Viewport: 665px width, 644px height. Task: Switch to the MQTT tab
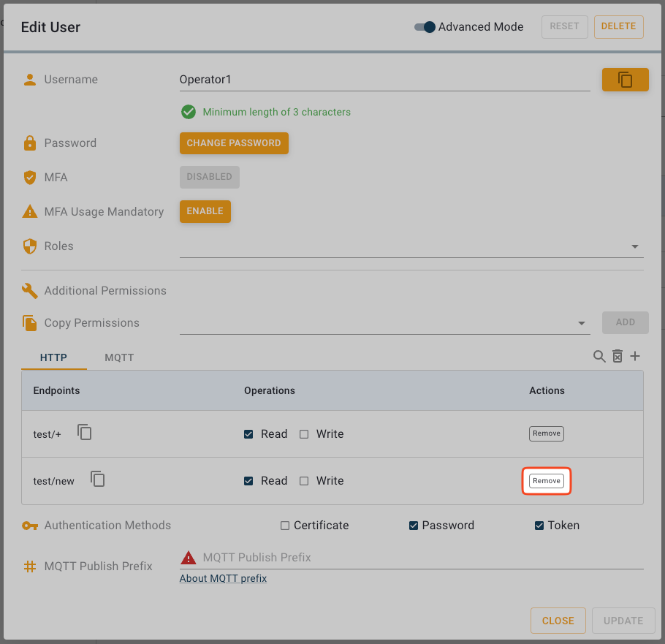119,357
